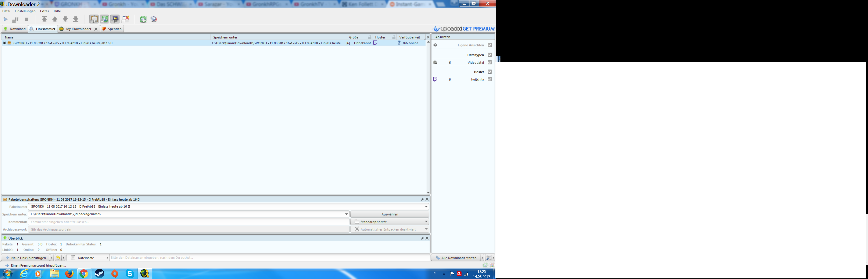This screenshot has height=279, width=868.
Task: Toggle premium lock monitor icon in toolbar
Action: pyautogui.click(x=115, y=19)
